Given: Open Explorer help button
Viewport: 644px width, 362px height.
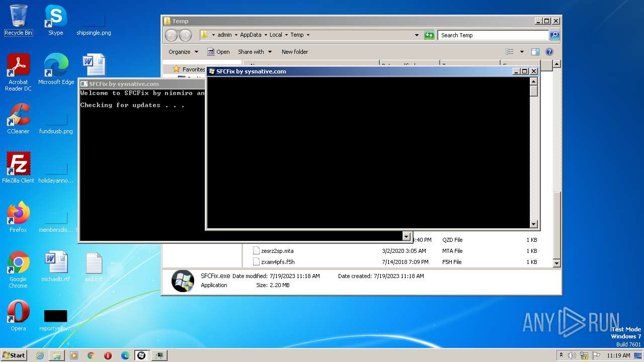Looking at the screenshot, I should (x=549, y=52).
